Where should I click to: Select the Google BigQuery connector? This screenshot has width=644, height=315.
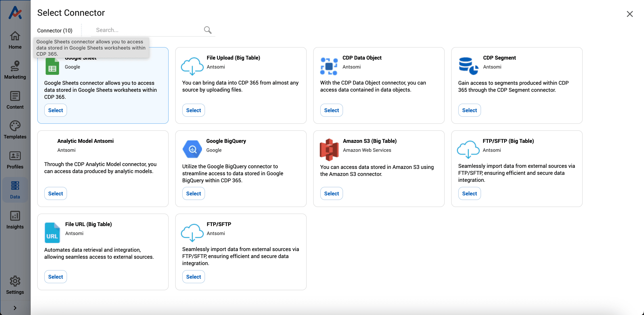pyautogui.click(x=193, y=193)
